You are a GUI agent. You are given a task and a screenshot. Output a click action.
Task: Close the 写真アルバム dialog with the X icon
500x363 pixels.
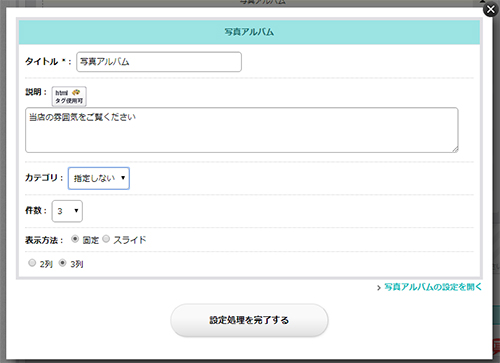tap(491, 10)
